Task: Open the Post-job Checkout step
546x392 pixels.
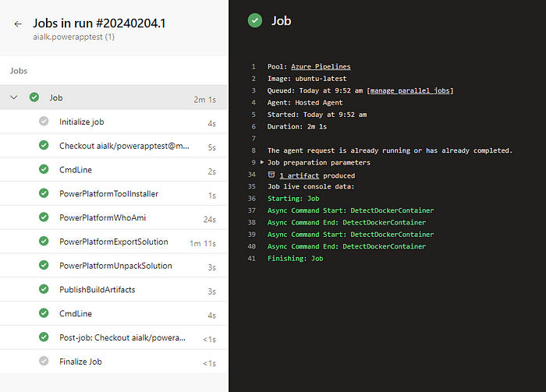Action: click(x=114, y=337)
